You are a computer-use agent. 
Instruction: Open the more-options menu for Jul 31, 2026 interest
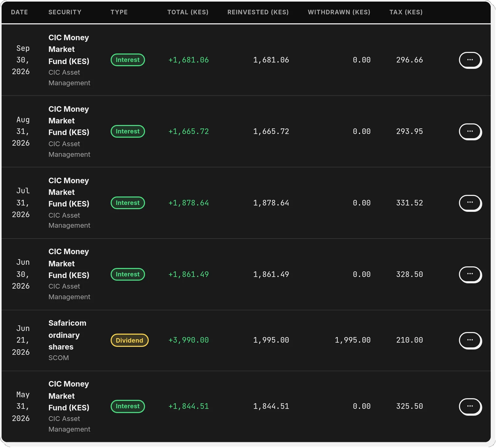[x=470, y=203]
